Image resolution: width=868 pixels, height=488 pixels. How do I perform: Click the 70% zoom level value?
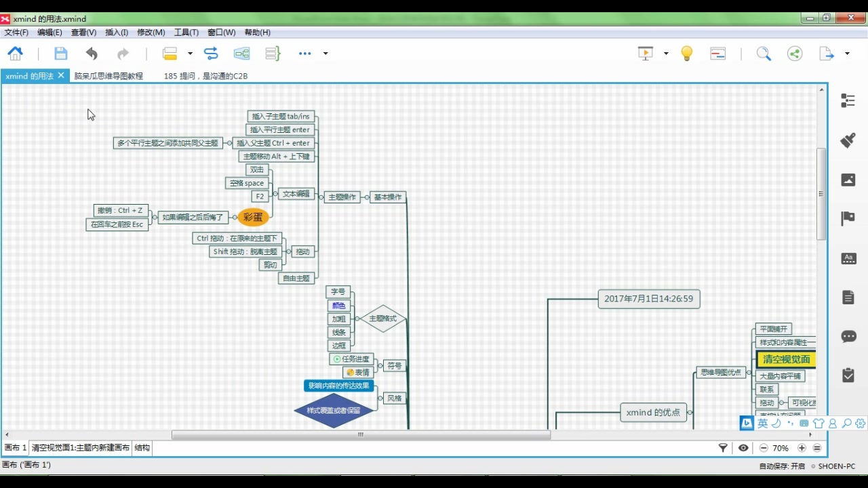(781, 448)
